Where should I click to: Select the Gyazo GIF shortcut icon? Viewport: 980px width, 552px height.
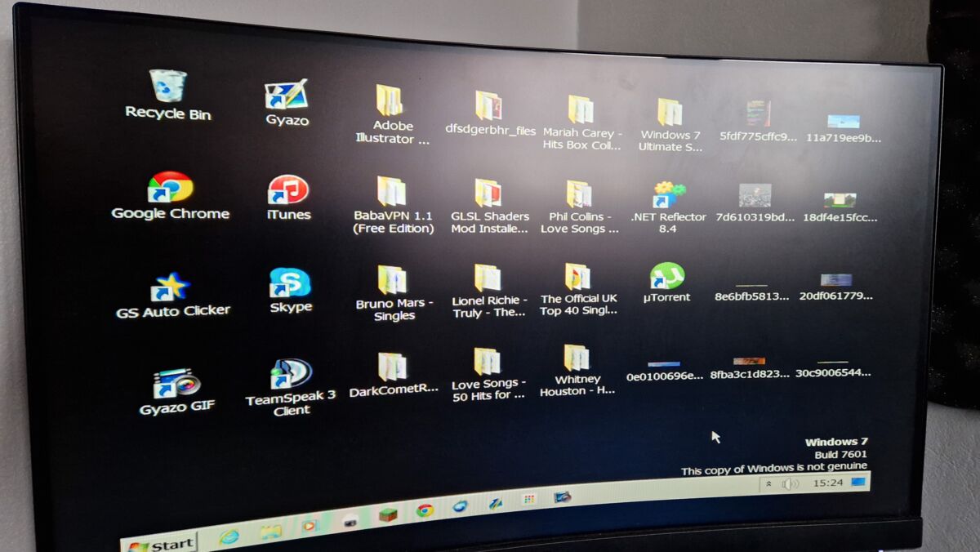click(x=177, y=392)
